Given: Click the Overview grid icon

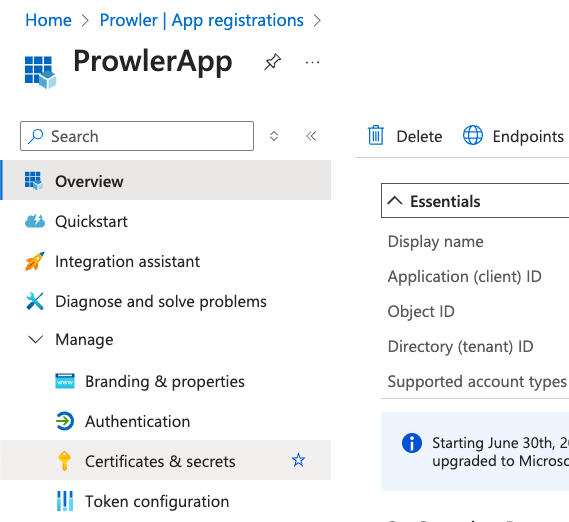Looking at the screenshot, I should click(x=34, y=181).
